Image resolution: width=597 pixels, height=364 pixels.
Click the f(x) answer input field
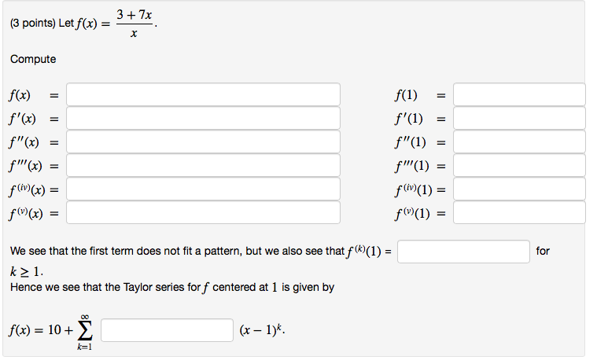tap(203, 95)
